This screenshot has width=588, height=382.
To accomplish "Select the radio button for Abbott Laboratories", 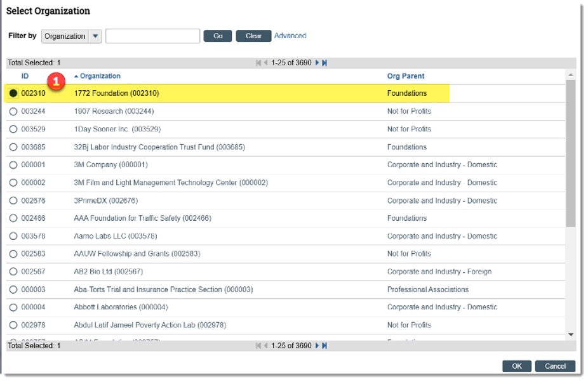I will (15, 307).
